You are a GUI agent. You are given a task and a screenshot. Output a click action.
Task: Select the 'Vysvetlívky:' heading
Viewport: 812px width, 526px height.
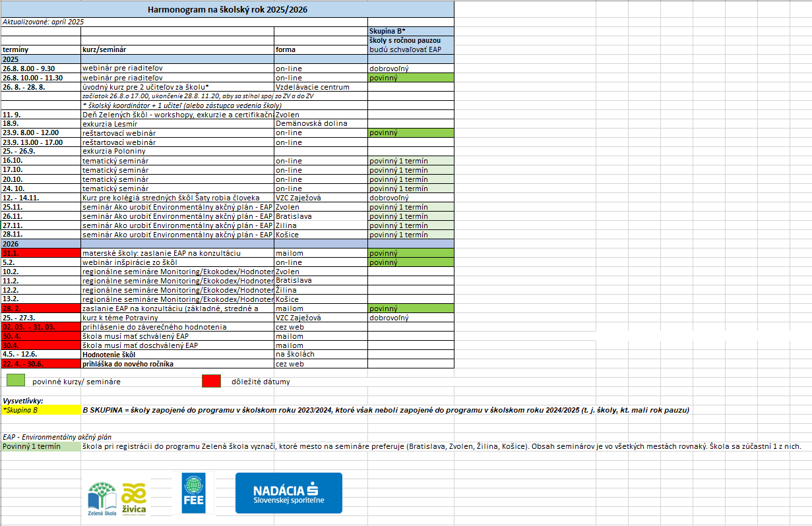[23, 401]
